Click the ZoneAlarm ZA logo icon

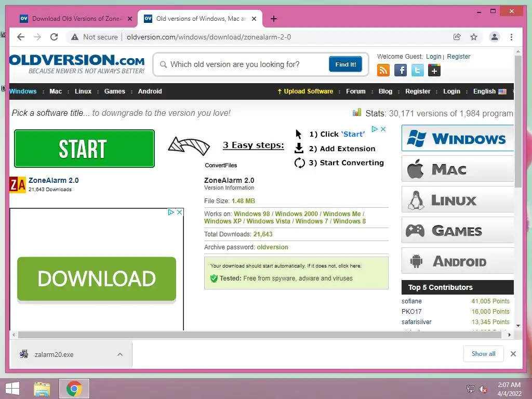pyautogui.click(x=18, y=184)
